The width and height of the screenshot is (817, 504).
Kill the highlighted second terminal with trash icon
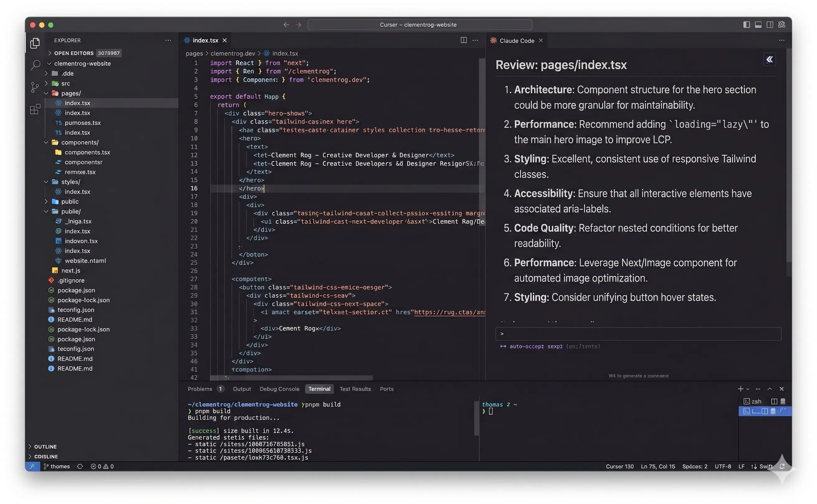click(x=772, y=411)
